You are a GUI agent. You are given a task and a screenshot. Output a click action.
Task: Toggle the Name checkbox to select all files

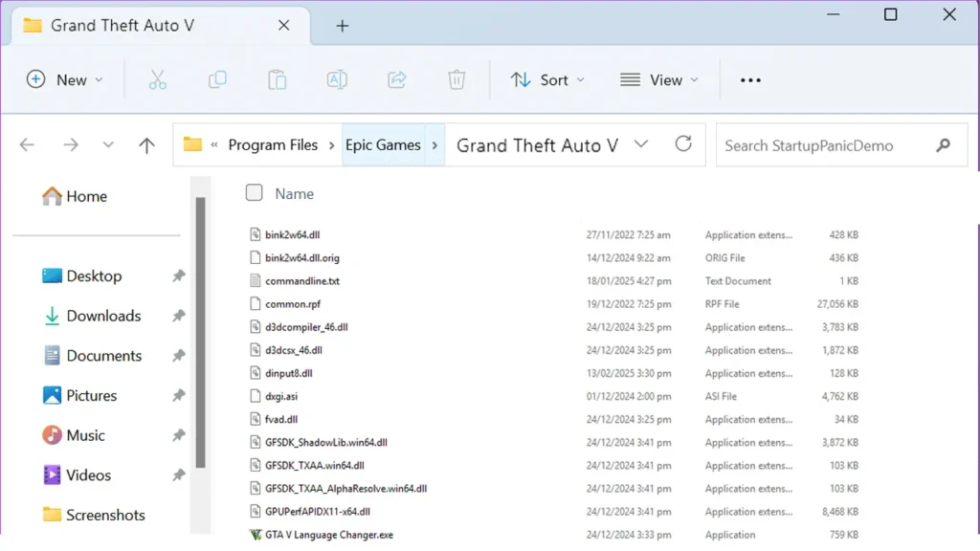tap(254, 192)
